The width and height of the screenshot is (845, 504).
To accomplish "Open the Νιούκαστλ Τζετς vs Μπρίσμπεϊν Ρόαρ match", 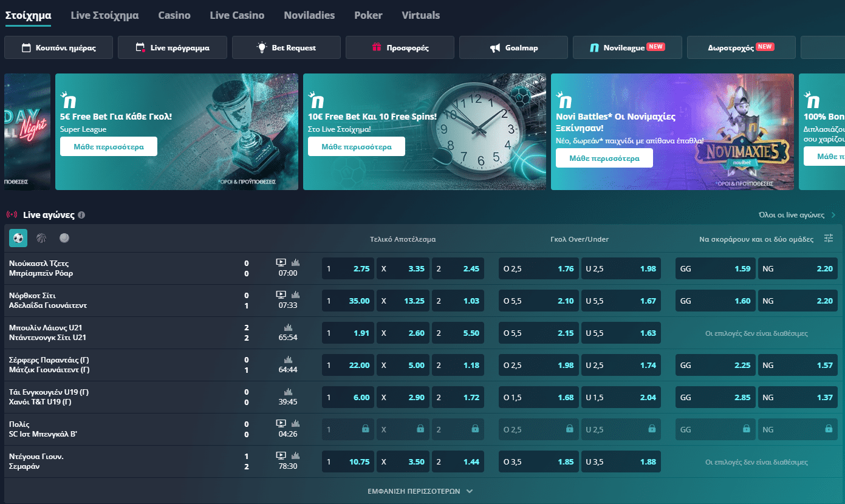I will pos(41,268).
